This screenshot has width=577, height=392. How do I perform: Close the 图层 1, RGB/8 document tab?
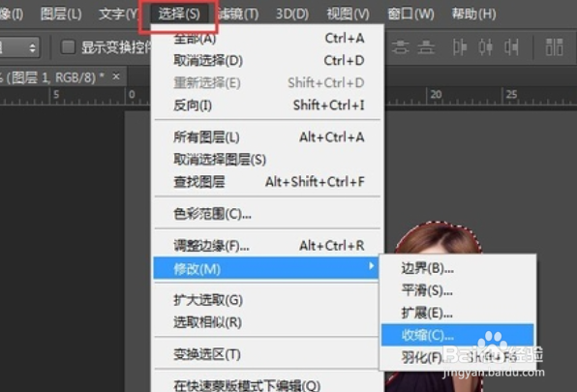pos(116,76)
